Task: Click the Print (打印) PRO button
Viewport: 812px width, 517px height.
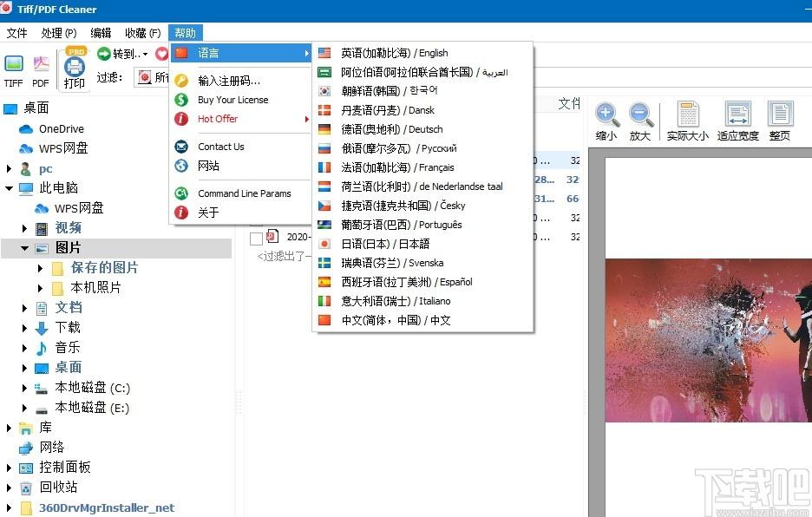Action: 74,69
